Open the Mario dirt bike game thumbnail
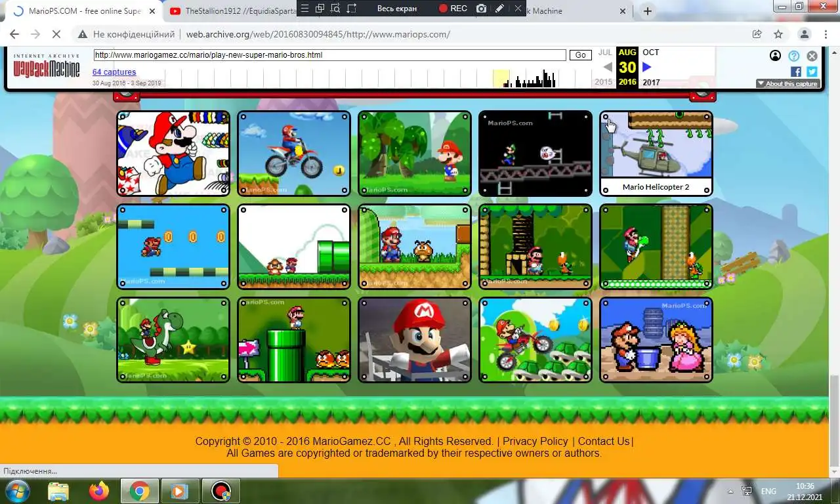 tap(294, 154)
